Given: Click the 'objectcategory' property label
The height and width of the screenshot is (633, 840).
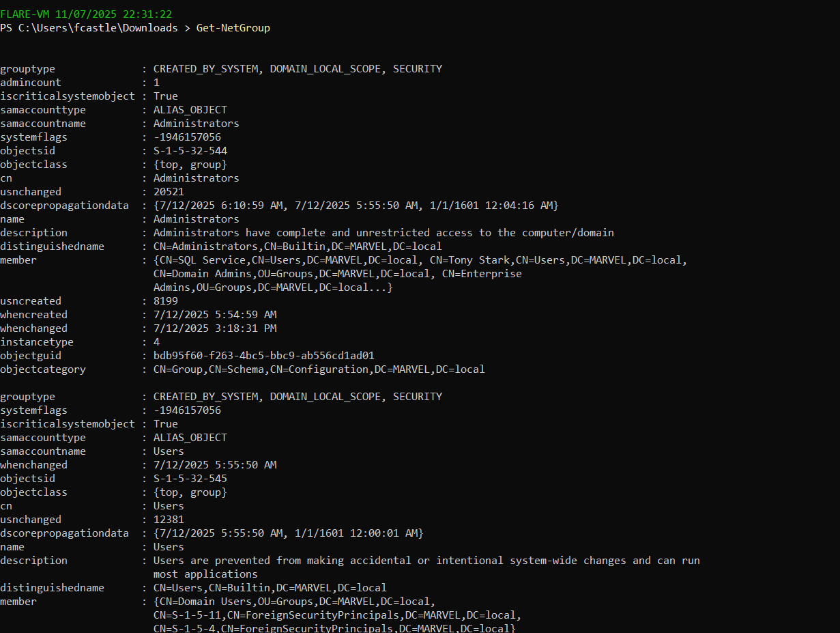Looking at the screenshot, I should point(43,369).
